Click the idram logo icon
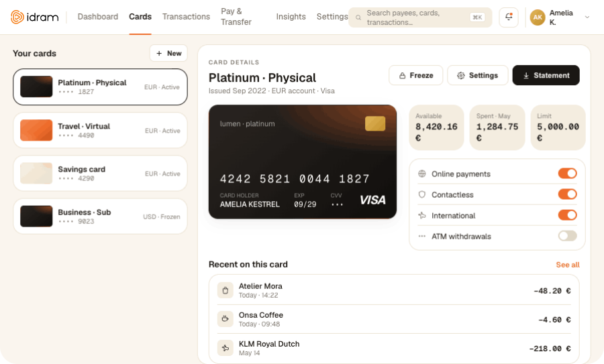This screenshot has width=604, height=364. (x=17, y=17)
